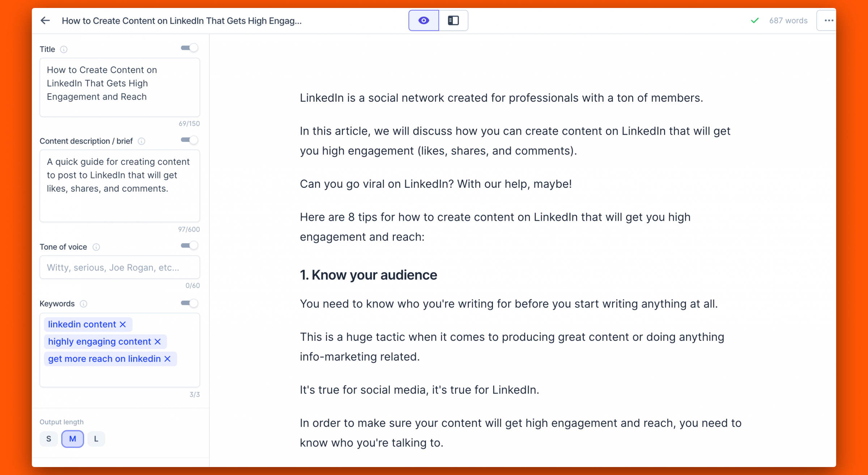Image resolution: width=868 pixels, height=475 pixels.
Task: Toggle the Title switch off
Action: 190,48
